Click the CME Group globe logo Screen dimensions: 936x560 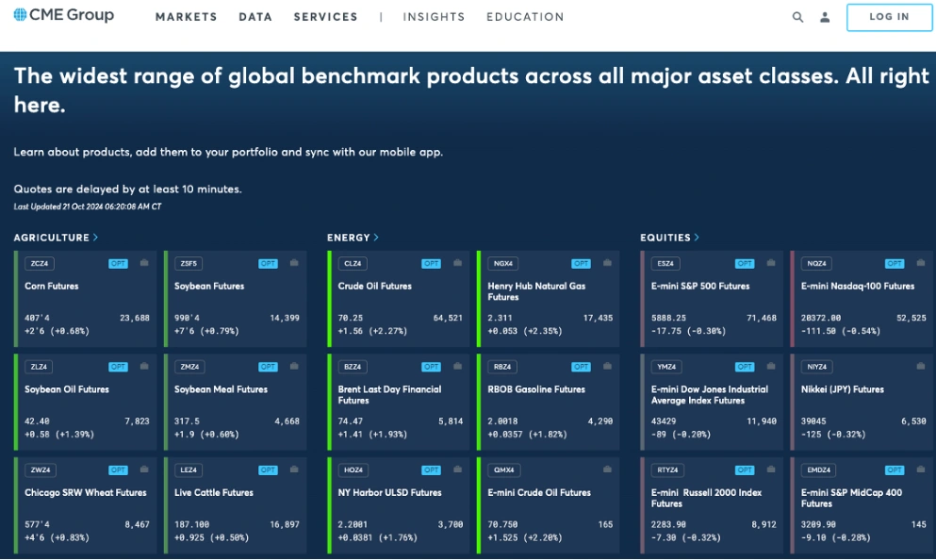coord(64,15)
